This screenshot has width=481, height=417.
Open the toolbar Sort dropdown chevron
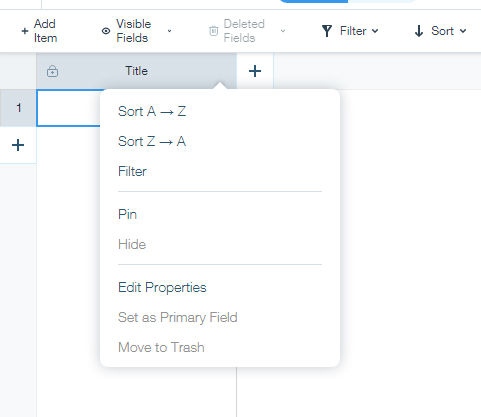(x=463, y=31)
